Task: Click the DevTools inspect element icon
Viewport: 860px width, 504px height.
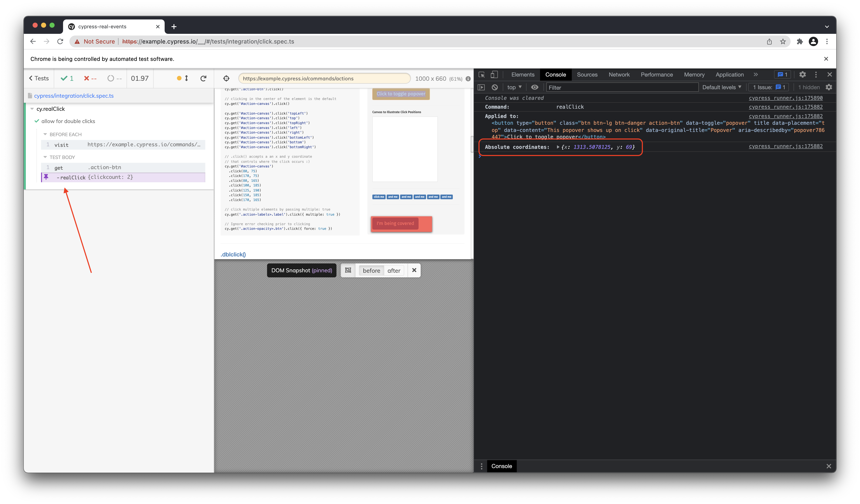Action: [x=482, y=75]
